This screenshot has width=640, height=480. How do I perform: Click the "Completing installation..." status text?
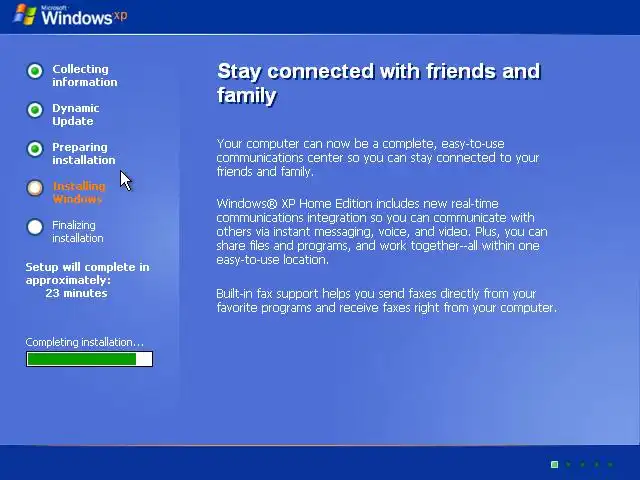[84, 342]
